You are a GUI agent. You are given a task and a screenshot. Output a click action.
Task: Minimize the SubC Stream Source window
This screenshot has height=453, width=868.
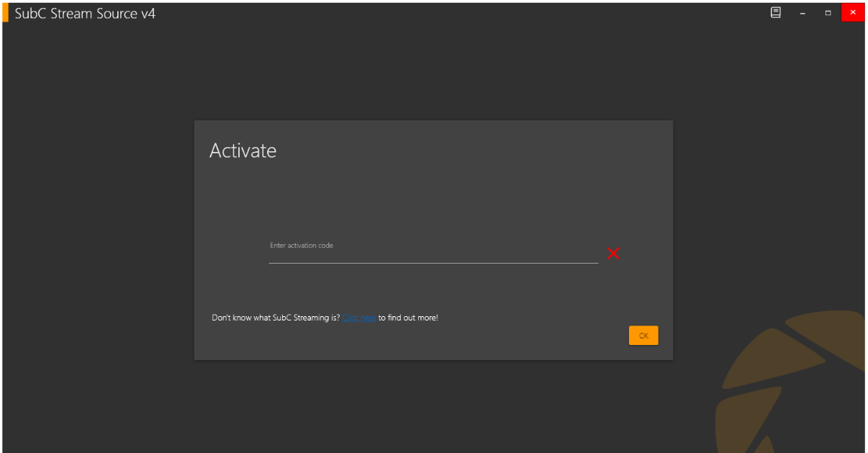(802, 13)
